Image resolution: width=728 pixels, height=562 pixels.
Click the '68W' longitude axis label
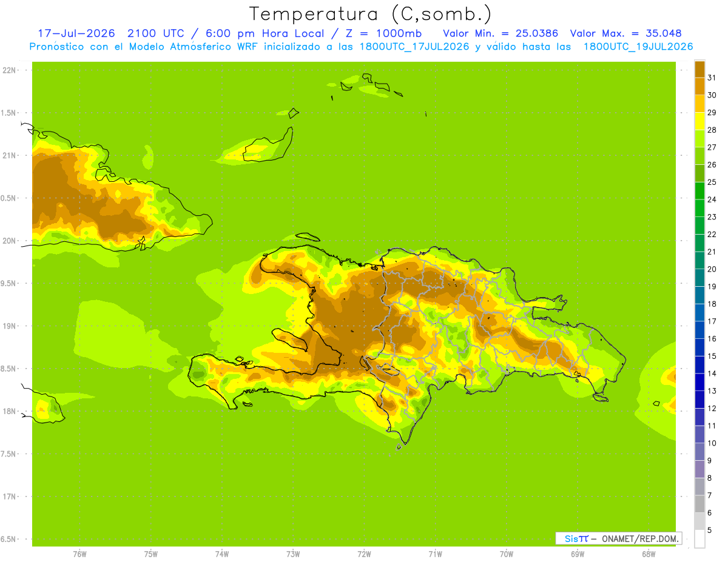pyautogui.click(x=649, y=554)
